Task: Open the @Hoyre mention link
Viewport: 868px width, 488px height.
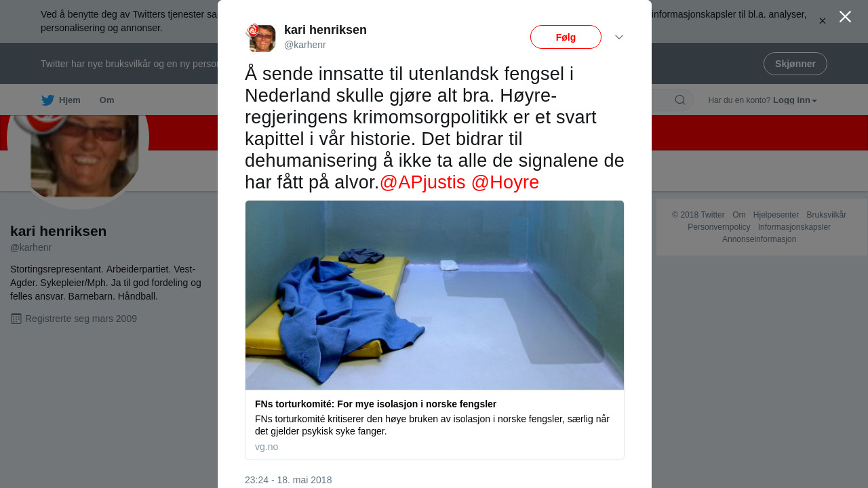Action: tap(505, 182)
